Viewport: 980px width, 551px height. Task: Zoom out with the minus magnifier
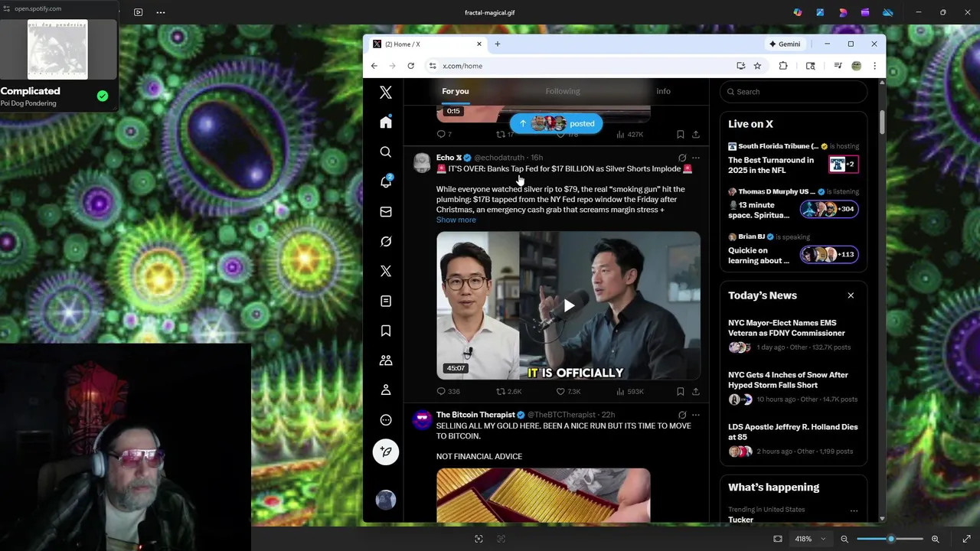pyautogui.click(x=844, y=539)
